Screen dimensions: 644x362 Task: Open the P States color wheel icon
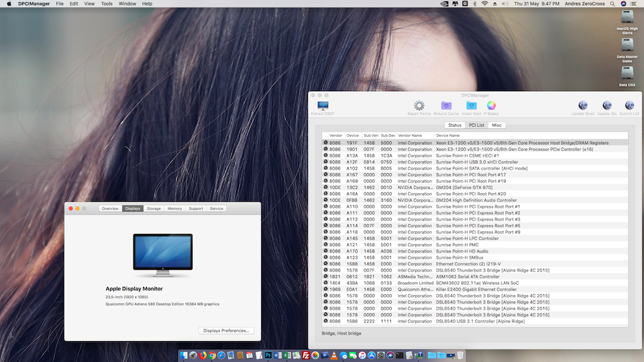pos(491,106)
